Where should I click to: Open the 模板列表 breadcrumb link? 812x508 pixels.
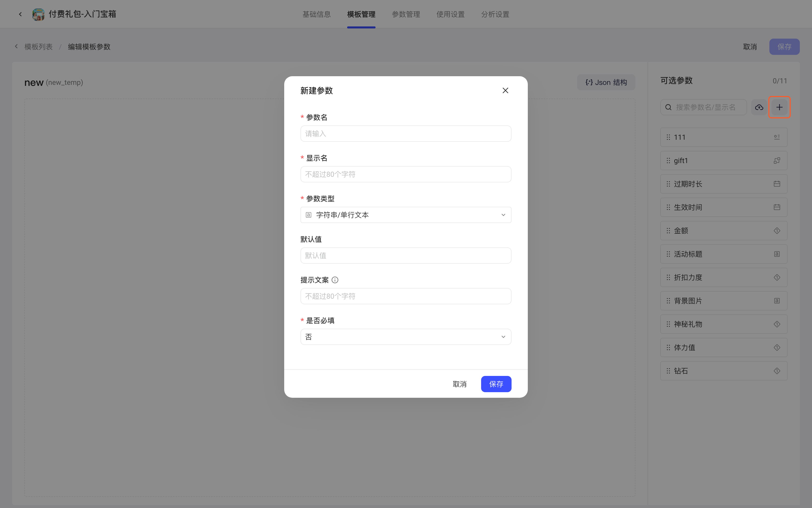coord(39,47)
